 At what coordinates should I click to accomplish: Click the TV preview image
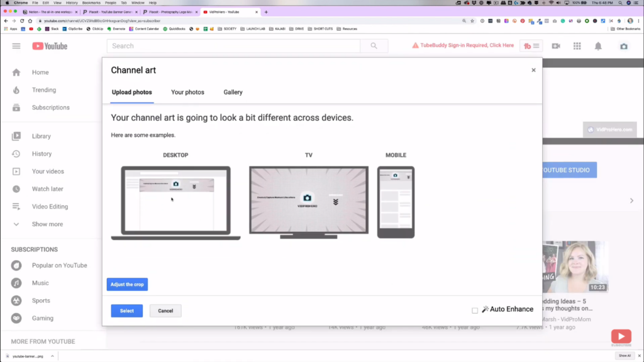pos(309,202)
